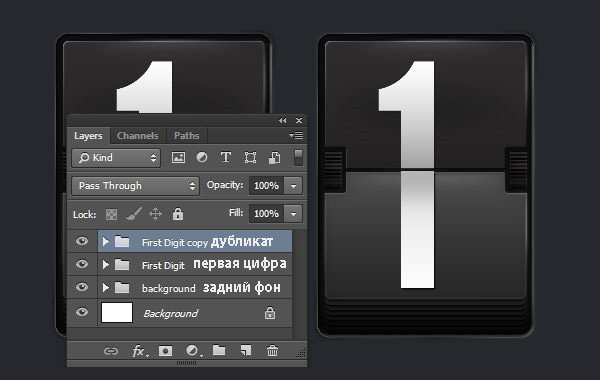The height and width of the screenshot is (380, 600).
Task: Hide the background group
Action: coord(82,287)
